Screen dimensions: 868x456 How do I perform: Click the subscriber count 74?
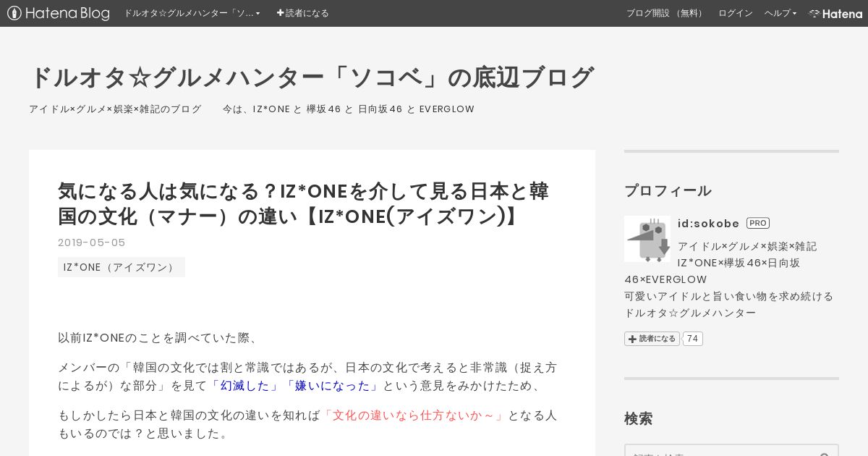pyautogui.click(x=693, y=339)
